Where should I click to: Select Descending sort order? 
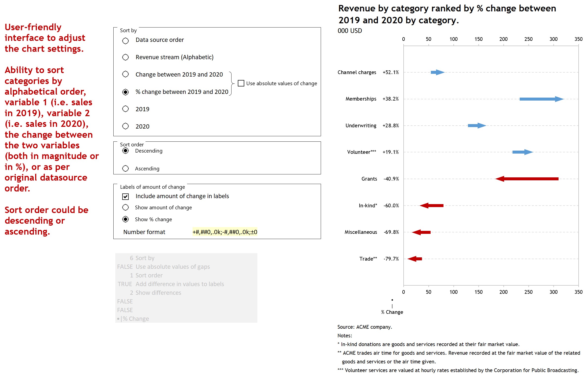[x=125, y=151]
